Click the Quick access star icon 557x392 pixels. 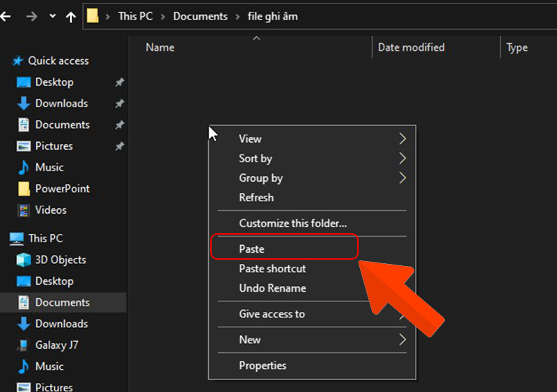[17, 61]
